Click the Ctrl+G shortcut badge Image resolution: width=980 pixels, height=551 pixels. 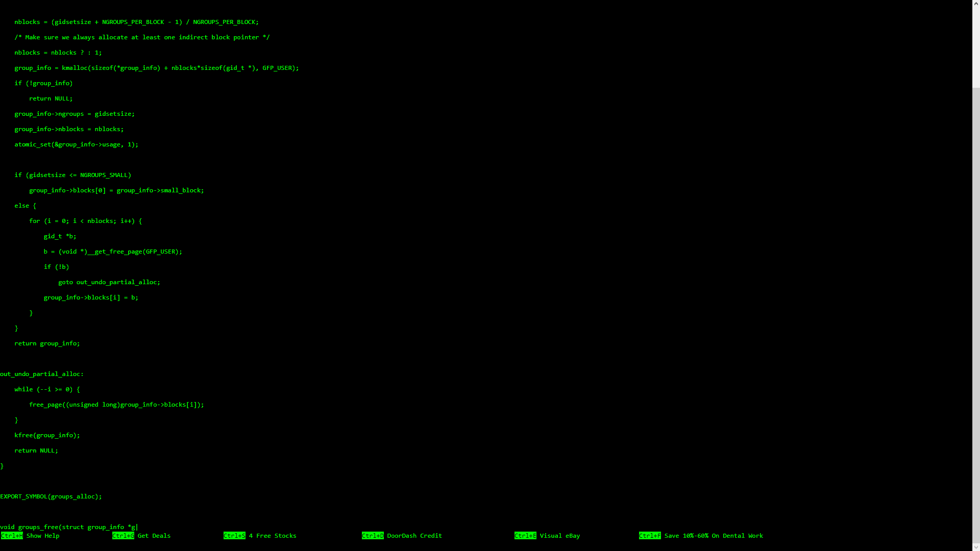123,536
